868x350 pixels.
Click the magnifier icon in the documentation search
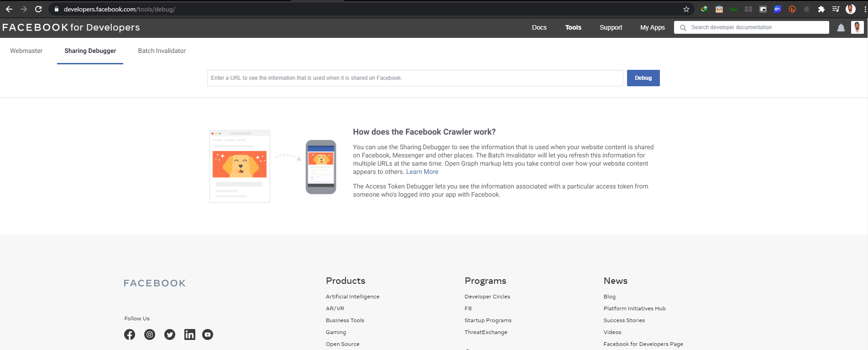point(683,28)
